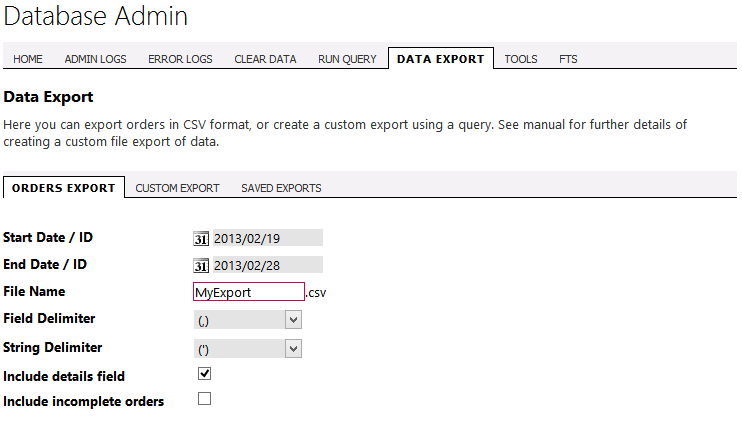Viewport: 742px width, 422px height.
Task: Expand the String Delimiter dropdown
Action: click(x=247, y=349)
